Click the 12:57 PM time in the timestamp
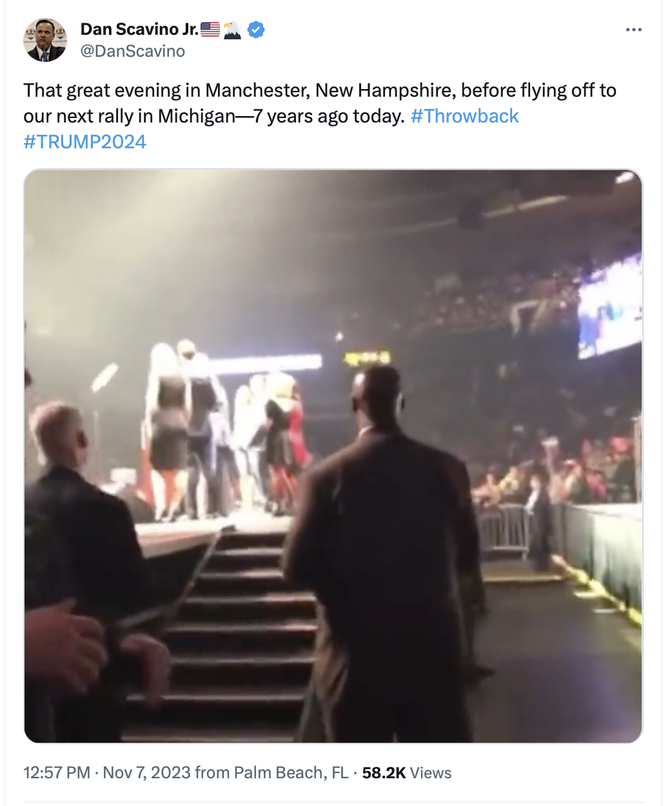672x806 pixels. click(x=57, y=772)
